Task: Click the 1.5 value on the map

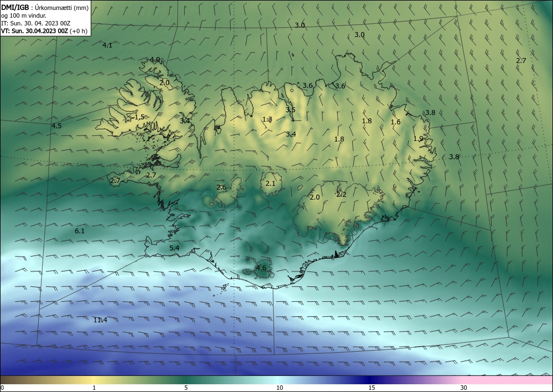Action: [140, 117]
